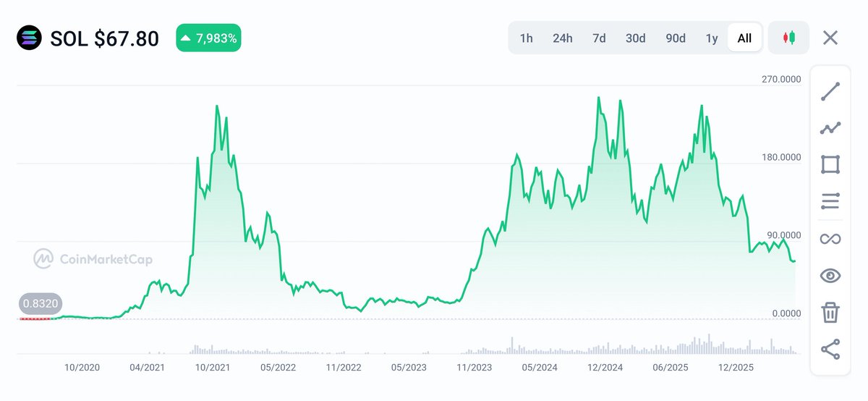Click the 12/2025 date label

(x=735, y=368)
